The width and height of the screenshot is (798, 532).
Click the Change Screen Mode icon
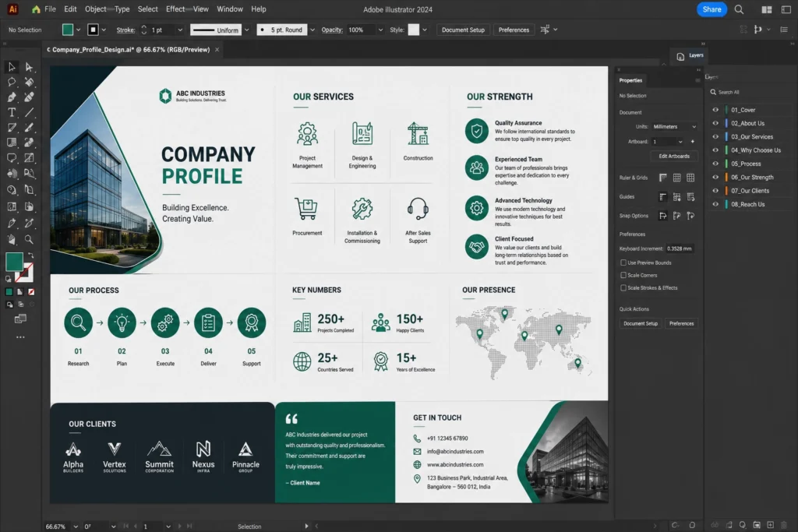pos(20,319)
